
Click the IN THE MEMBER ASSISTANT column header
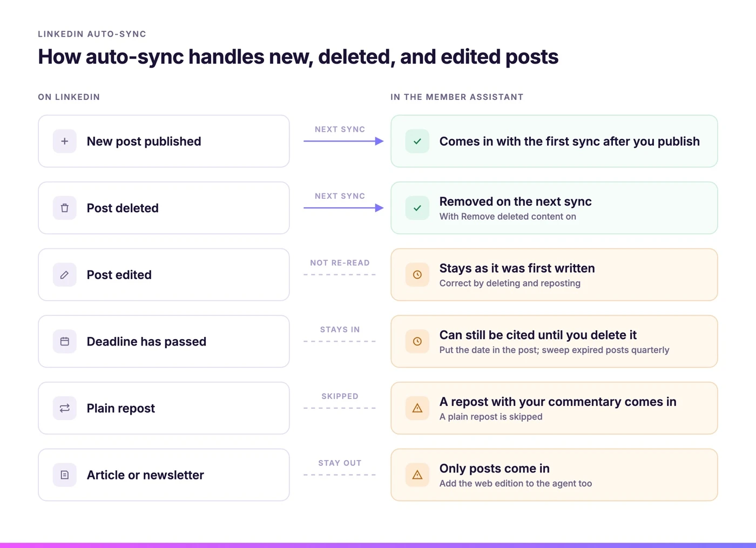[x=457, y=97]
